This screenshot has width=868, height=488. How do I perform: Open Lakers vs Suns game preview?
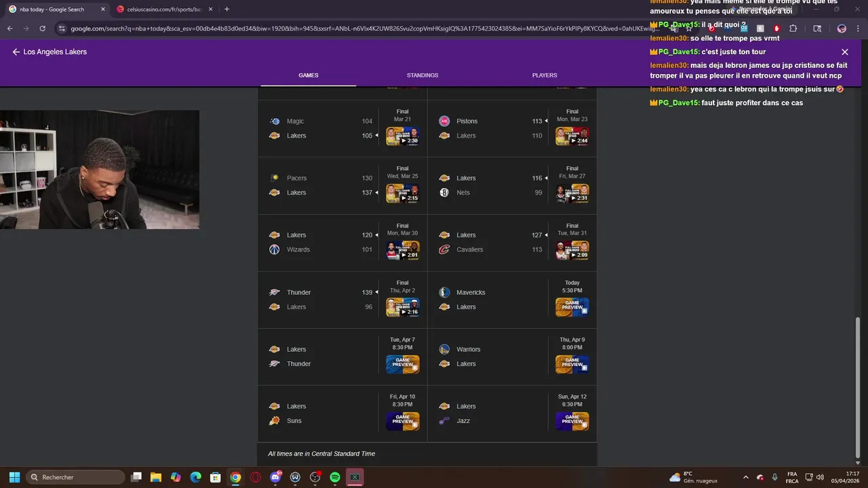tap(403, 421)
